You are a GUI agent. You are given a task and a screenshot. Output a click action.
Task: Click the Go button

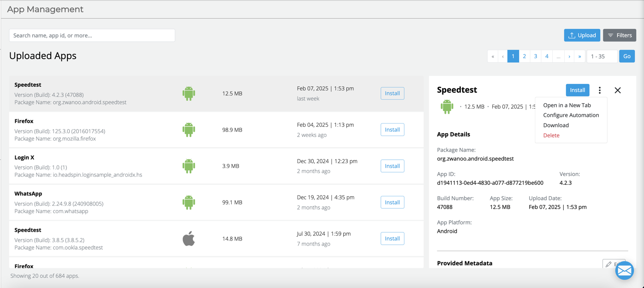pyautogui.click(x=627, y=56)
